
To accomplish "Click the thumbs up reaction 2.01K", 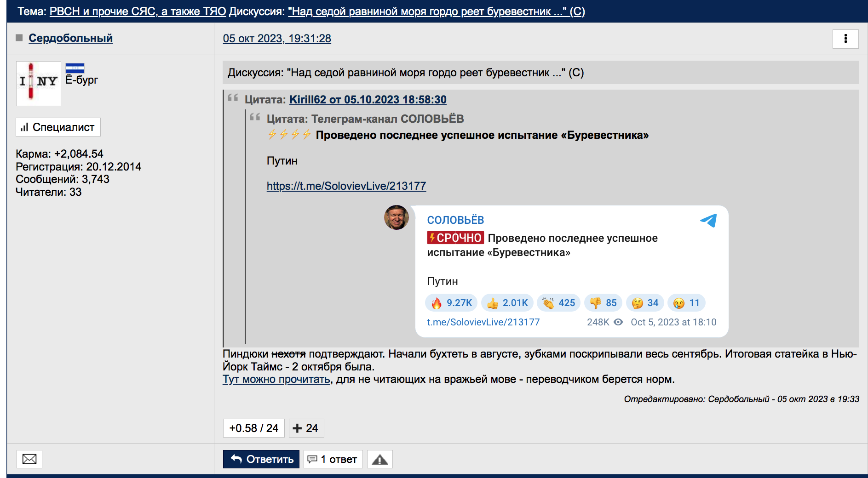I will [x=507, y=303].
